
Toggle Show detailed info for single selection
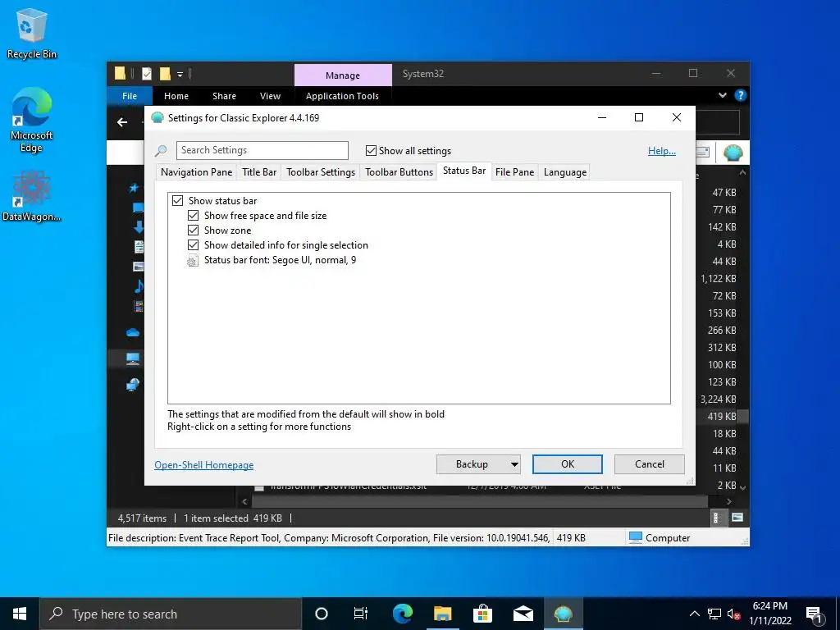coord(194,244)
